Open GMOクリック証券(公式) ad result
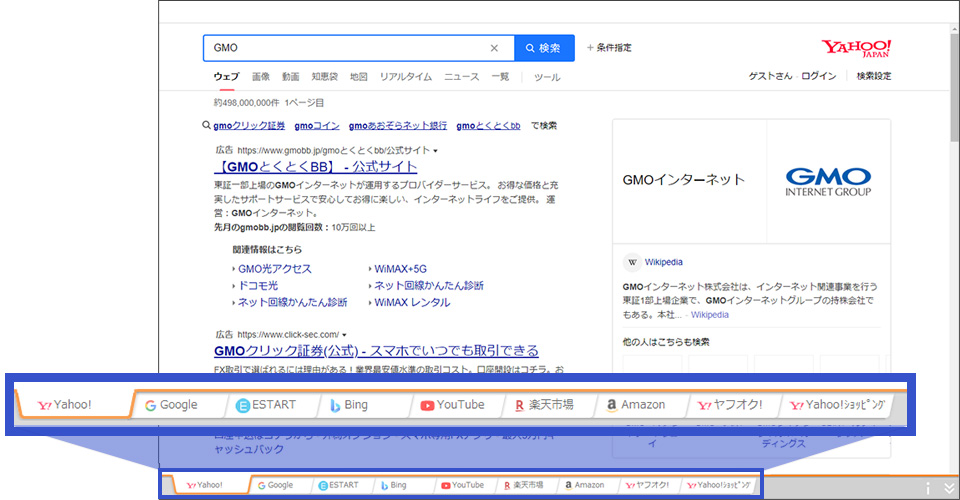The height and width of the screenshot is (500, 960). tap(377, 351)
